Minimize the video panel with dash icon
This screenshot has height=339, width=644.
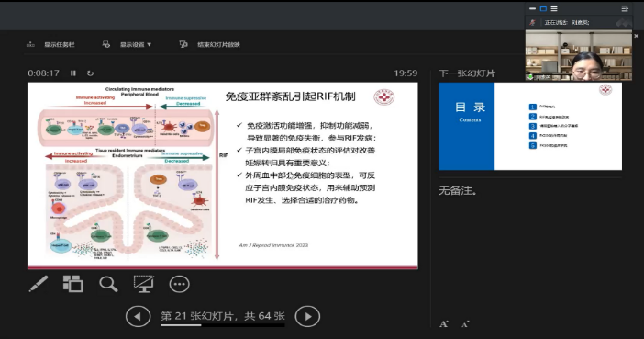(x=533, y=8)
